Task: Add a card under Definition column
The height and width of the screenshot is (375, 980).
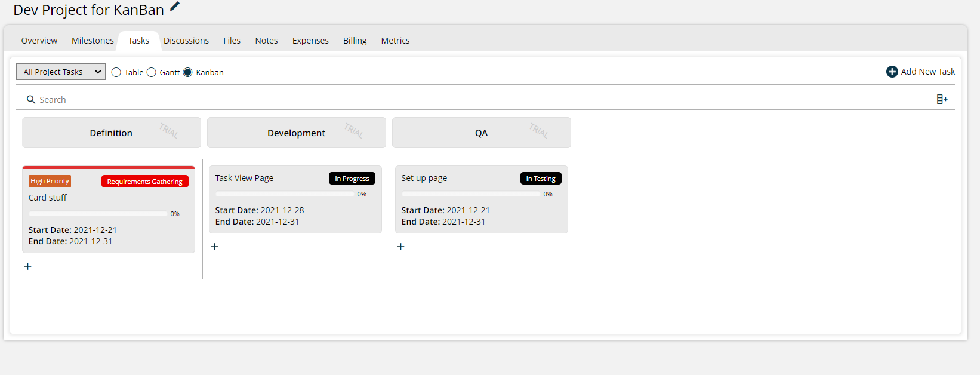Action: [28, 266]
